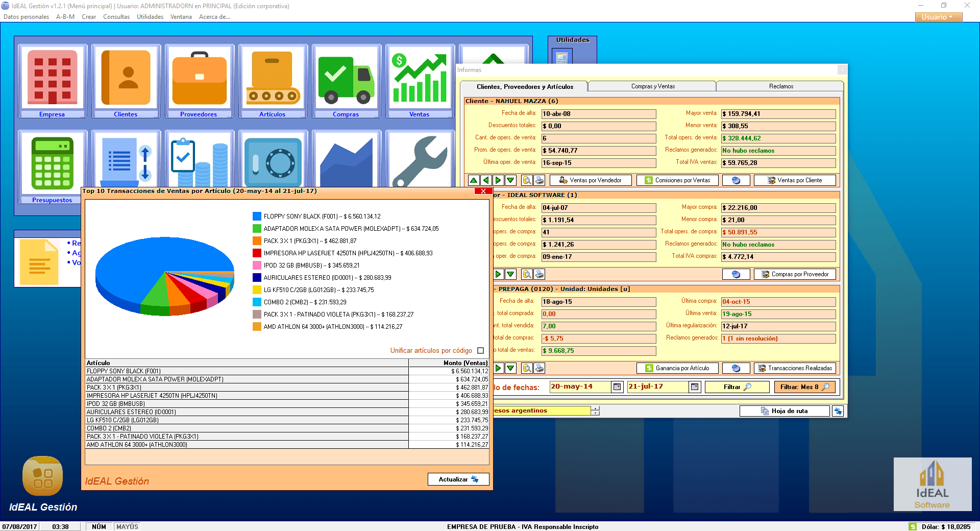Image resolution: width=980 pixels, height=531 pixels.
Task: Click the IdEAL Gestión logo icon
Action: point(42,476)
